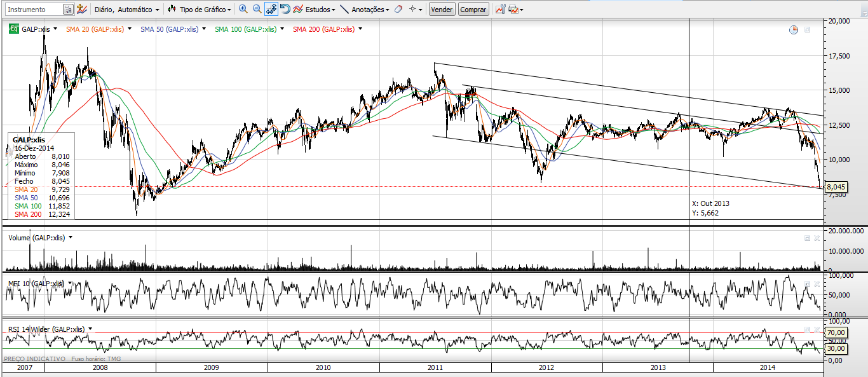Click the 2008 year on time axis
The height and width of the screenshot is (377, 868).
point(100,368)
